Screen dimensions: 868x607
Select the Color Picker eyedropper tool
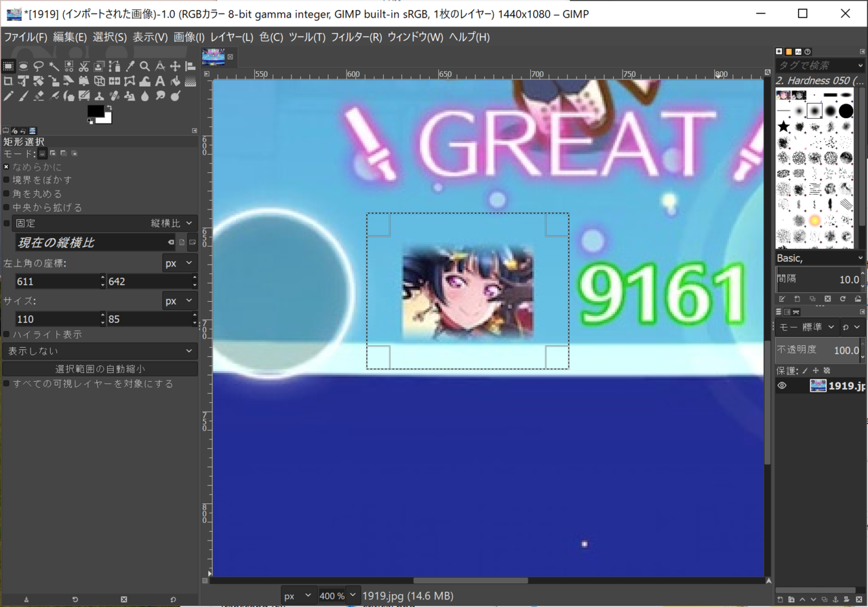point(130,66)
